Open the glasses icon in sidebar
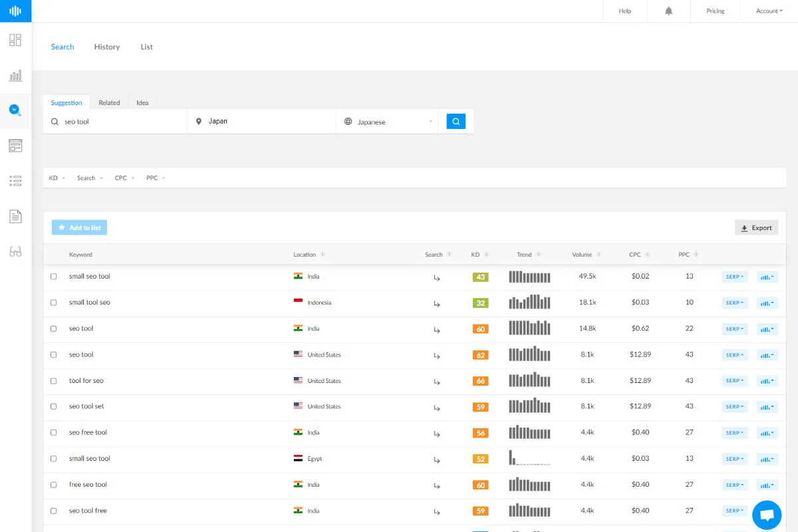Viewport: 798px width, 532px height. click(15, 251)
